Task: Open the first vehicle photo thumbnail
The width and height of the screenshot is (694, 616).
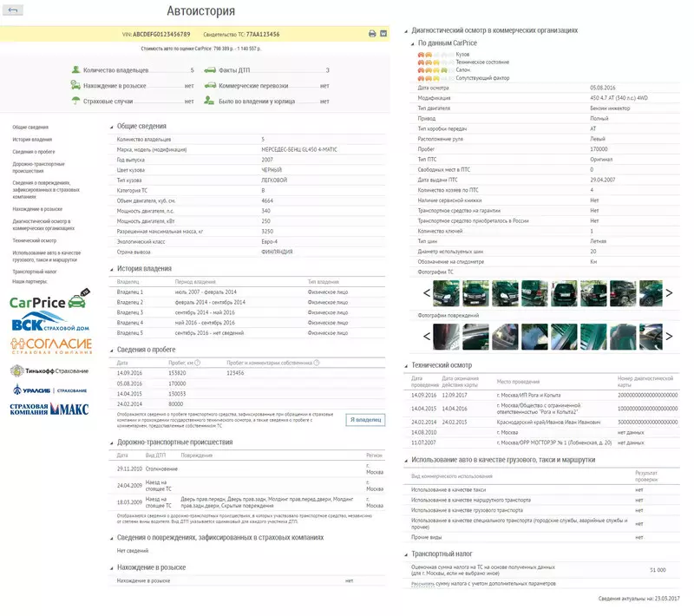Action: (x=446, y=293)
